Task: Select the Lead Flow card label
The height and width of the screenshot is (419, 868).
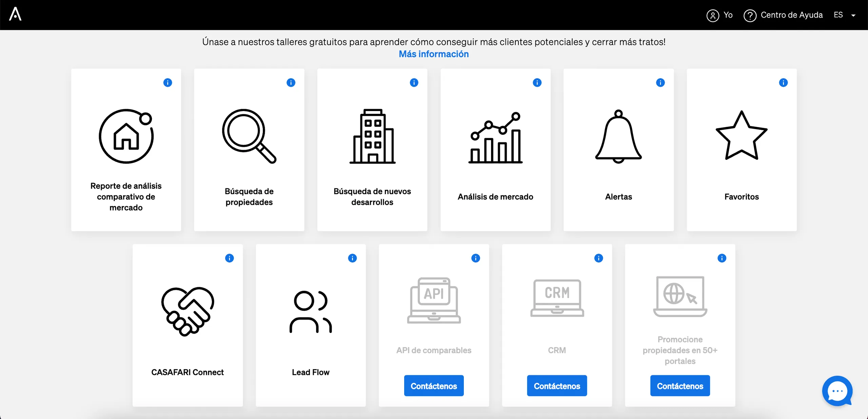Action: coord(311,372)
